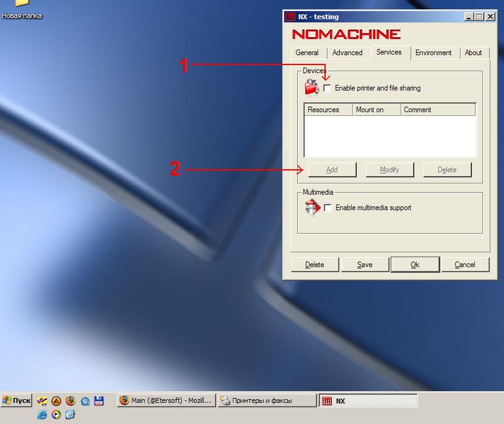Open Windows Media Player quick launch icon

pyautogui.click(x=56, y=414)
